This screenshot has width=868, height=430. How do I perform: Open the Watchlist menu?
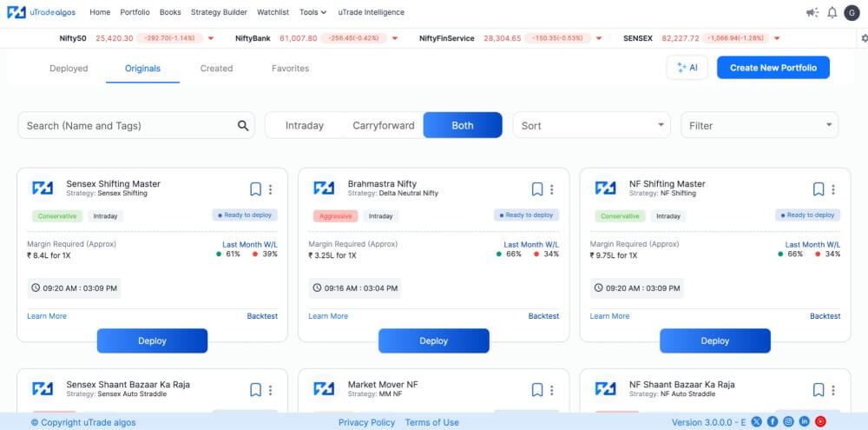(x=273, y=12)
